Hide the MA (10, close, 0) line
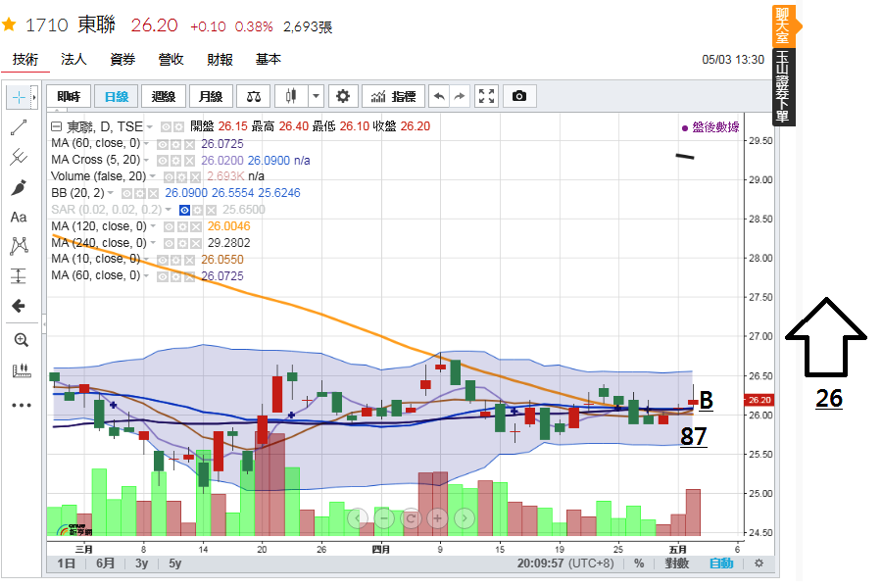The width and height of the screenshot is (882, 588). (x=163, y=260)
